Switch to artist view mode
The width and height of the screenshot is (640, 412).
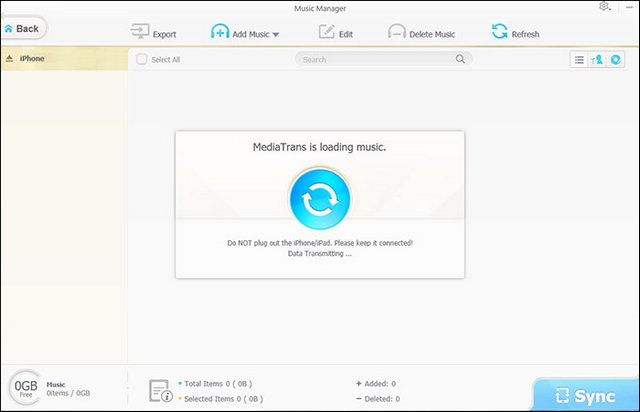(x=597, y=60)
